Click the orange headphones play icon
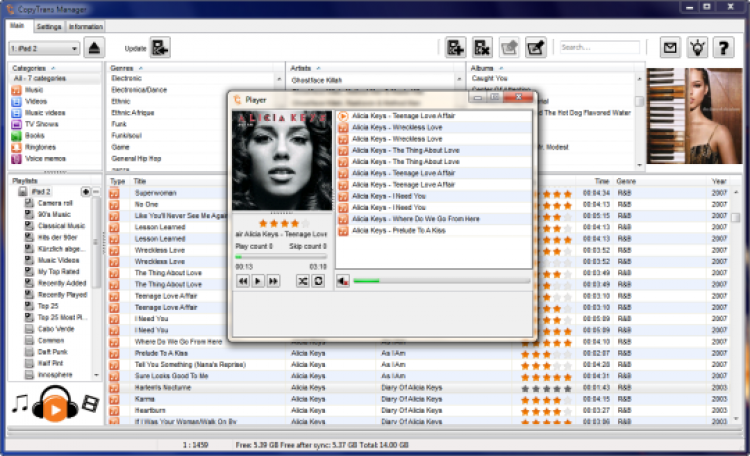The height and width of the screenshot is (456, 750). pyautogui.click(x=55, y=404)
